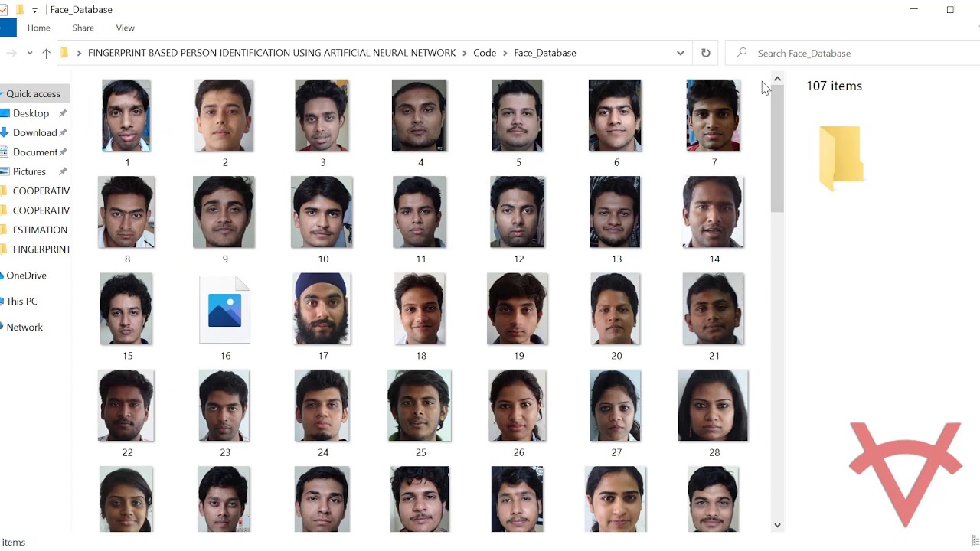Click the vertical scrollbar thumb of file list
980x551 pixels.
point(777,149)
